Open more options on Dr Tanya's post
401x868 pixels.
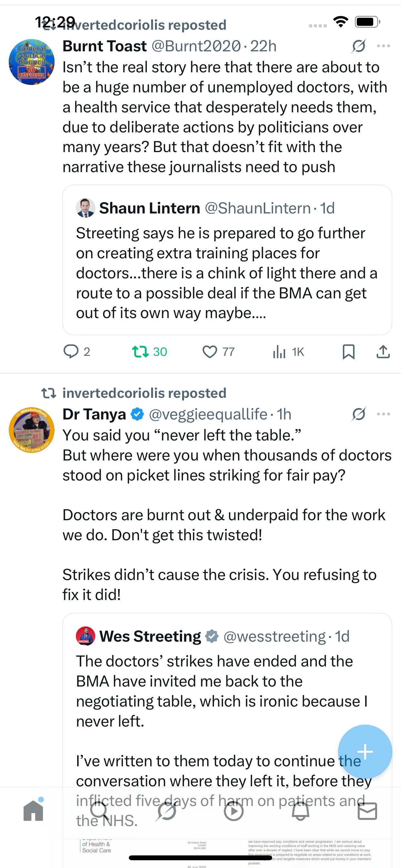point(384,414)
